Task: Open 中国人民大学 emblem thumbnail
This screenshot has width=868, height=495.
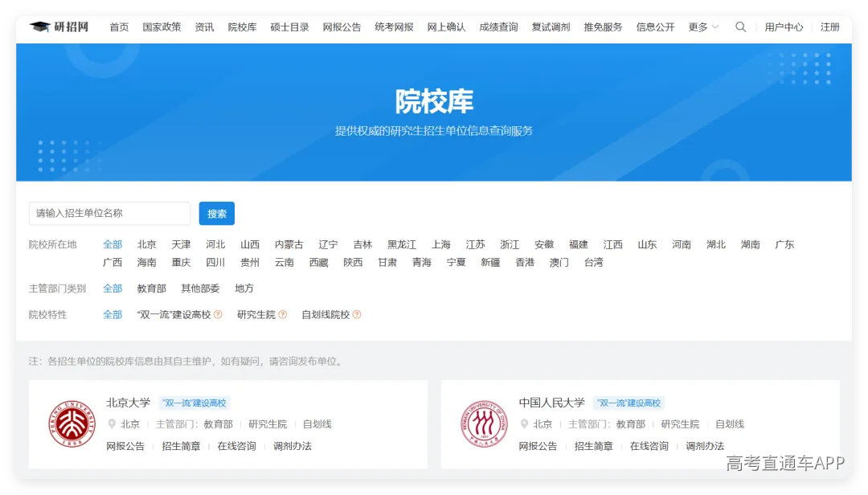Action: (x=485, y=424)
